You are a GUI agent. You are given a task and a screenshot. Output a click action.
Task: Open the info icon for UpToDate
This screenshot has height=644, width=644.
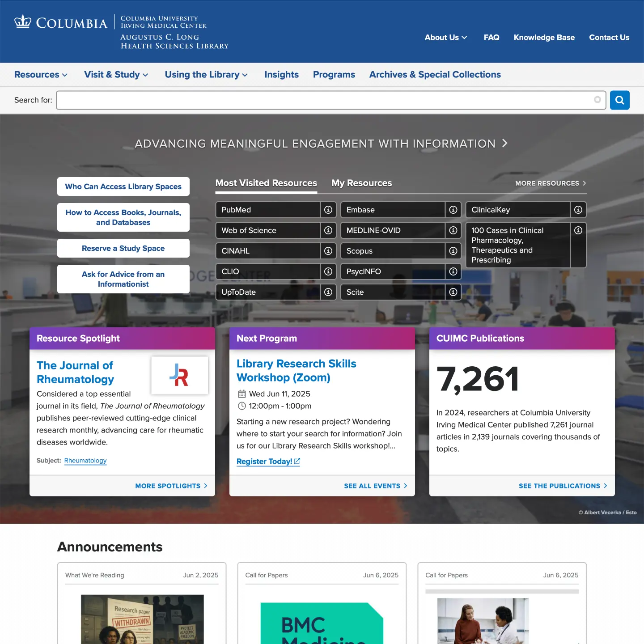tap(328, 292)
